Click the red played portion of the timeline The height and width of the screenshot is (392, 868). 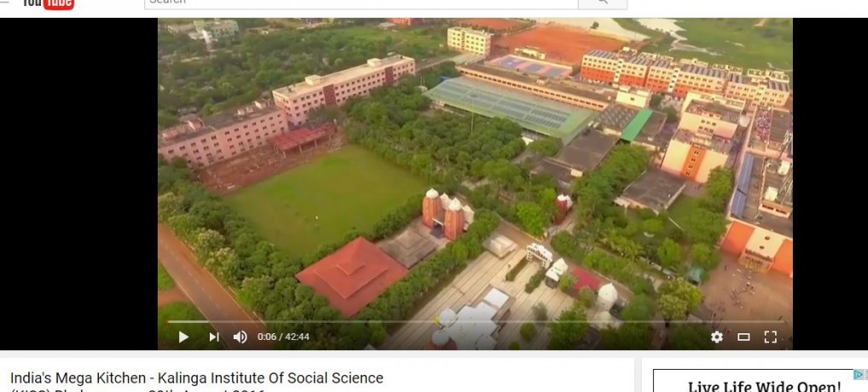click(x=168, y=321)
